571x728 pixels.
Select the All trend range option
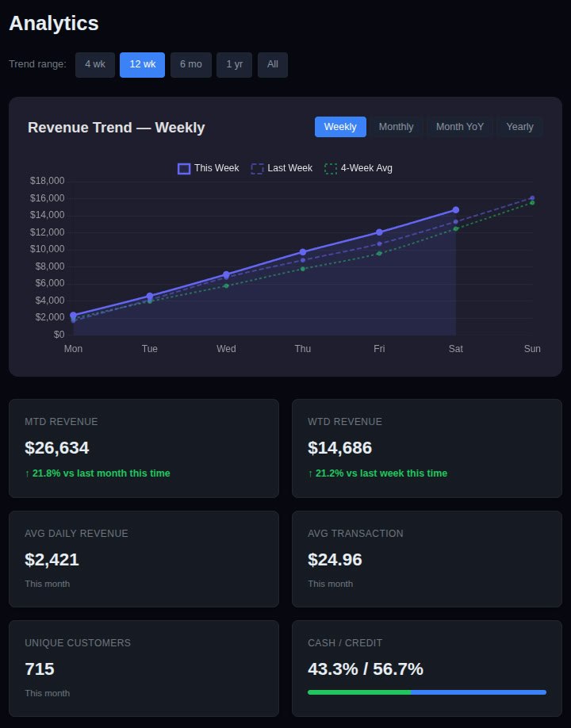pyautogui.click(x=272, y=65)
